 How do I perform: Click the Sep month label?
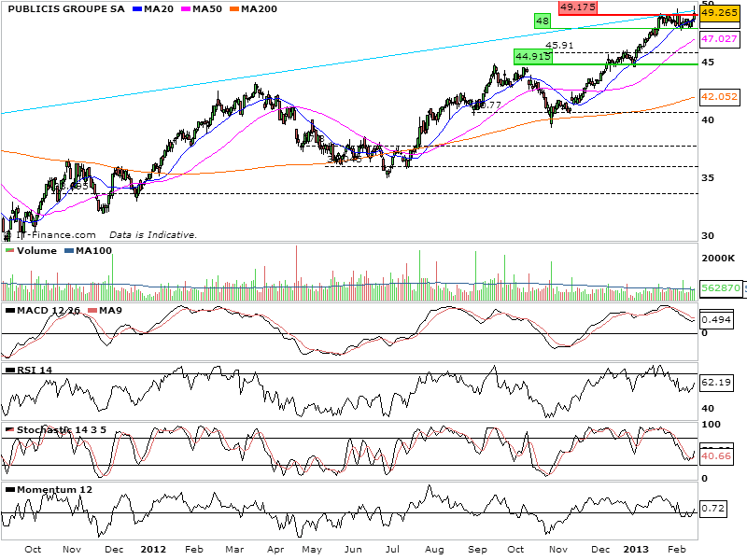(477, 550)
